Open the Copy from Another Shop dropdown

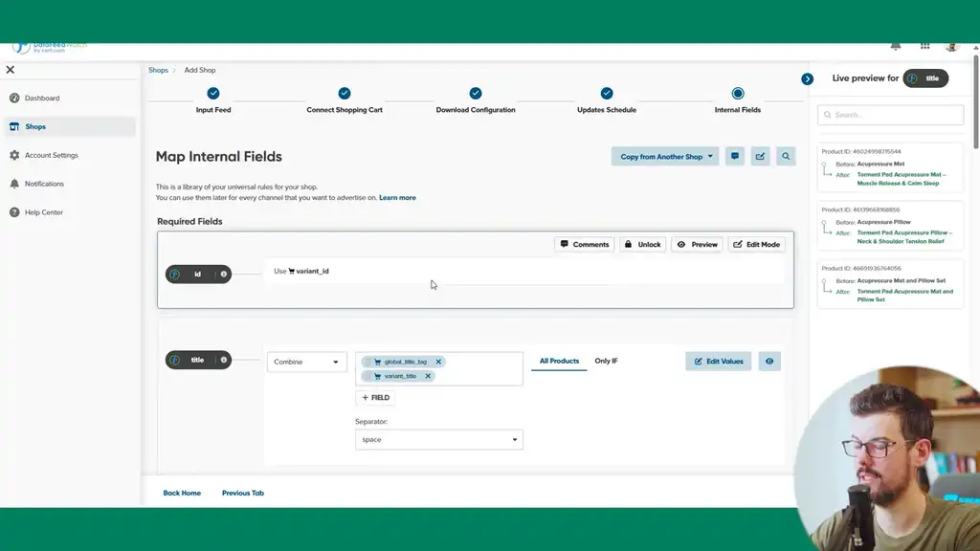[x=667, y=156]
